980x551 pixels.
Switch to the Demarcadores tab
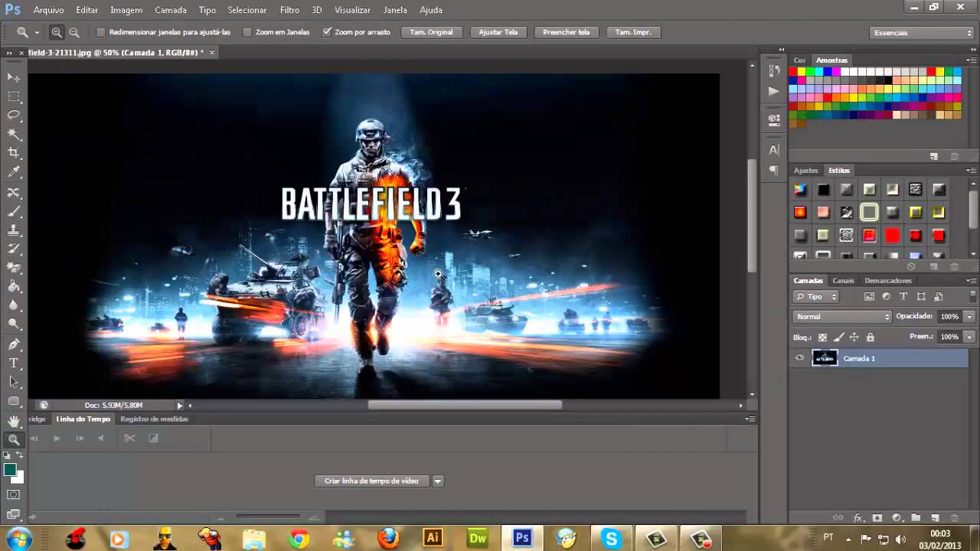(x=888, y=280)
